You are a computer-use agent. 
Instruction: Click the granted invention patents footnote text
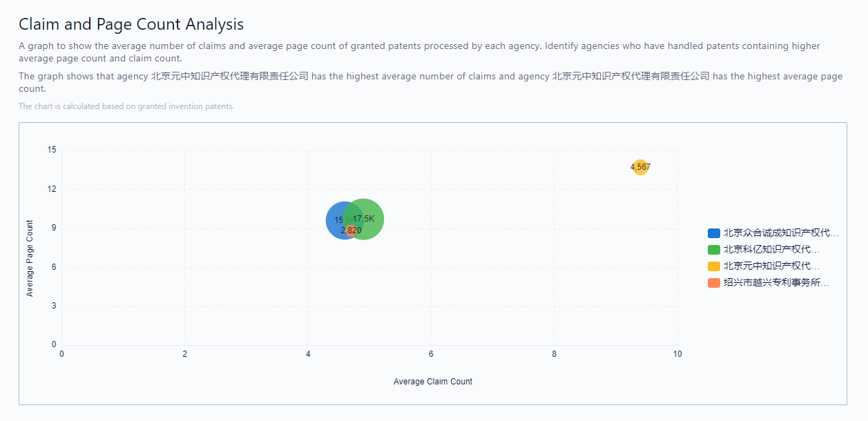(x=126, y=106)
